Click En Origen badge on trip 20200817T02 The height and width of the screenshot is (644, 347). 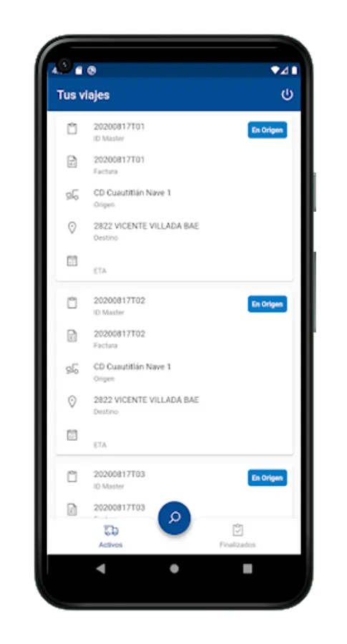point(268,304)
